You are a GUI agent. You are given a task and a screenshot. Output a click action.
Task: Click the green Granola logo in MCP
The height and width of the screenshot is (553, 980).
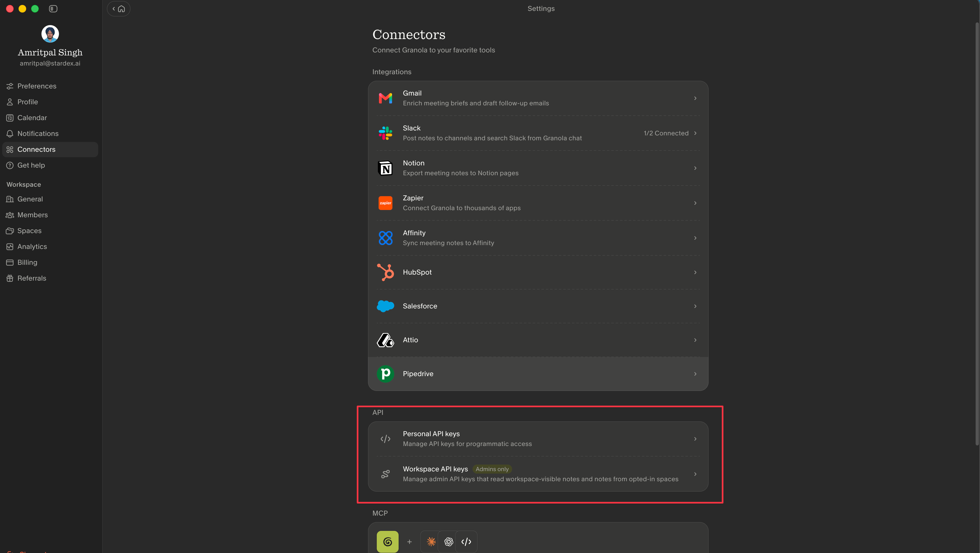coord(388,542)
